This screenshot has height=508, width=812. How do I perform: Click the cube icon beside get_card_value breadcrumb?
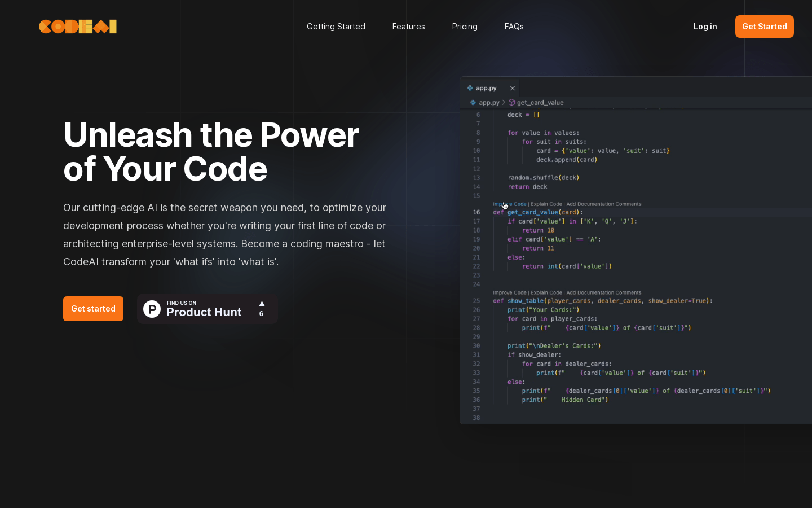[x=511, y=103]
